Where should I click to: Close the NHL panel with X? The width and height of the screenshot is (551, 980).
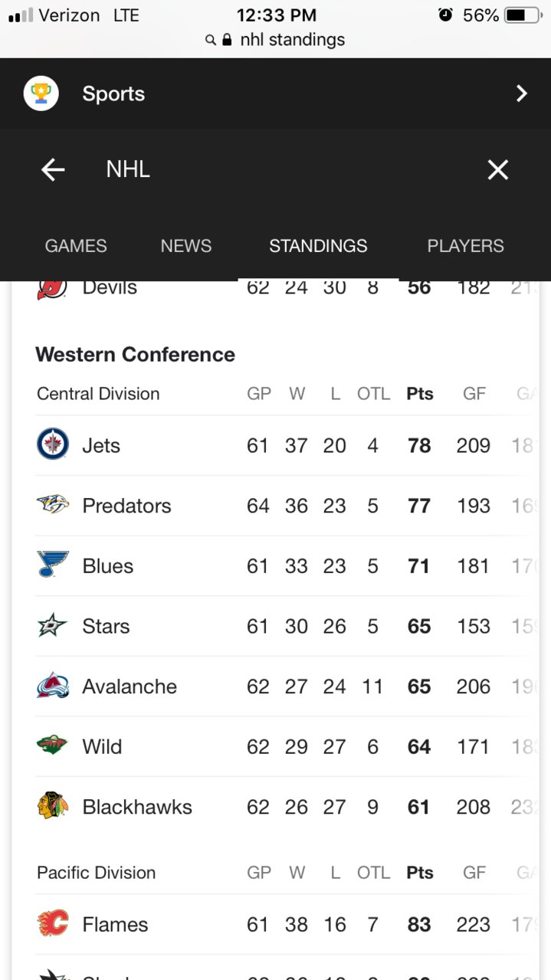point(498,169)
